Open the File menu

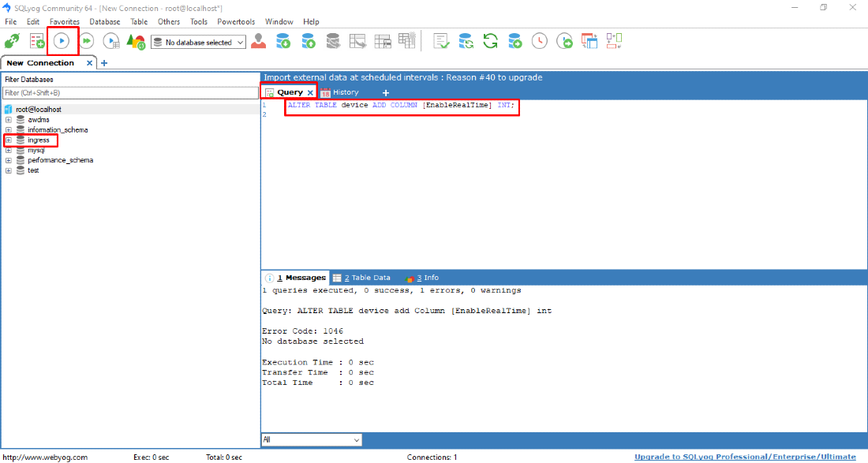coord(11,21)
